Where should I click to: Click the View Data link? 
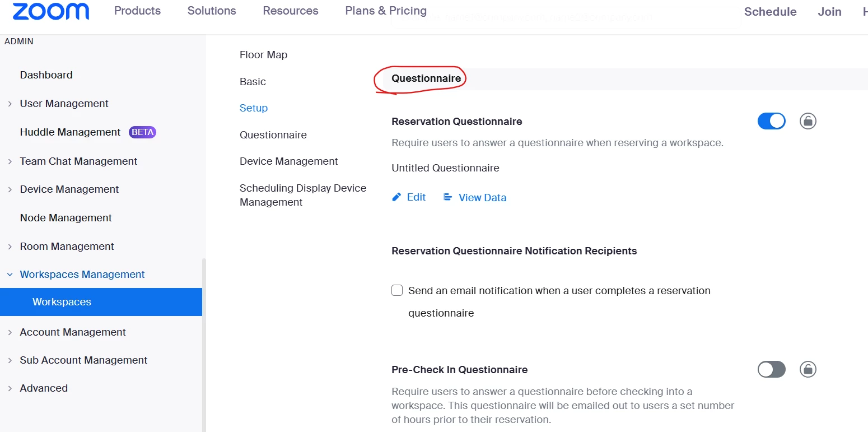(482, 198)
